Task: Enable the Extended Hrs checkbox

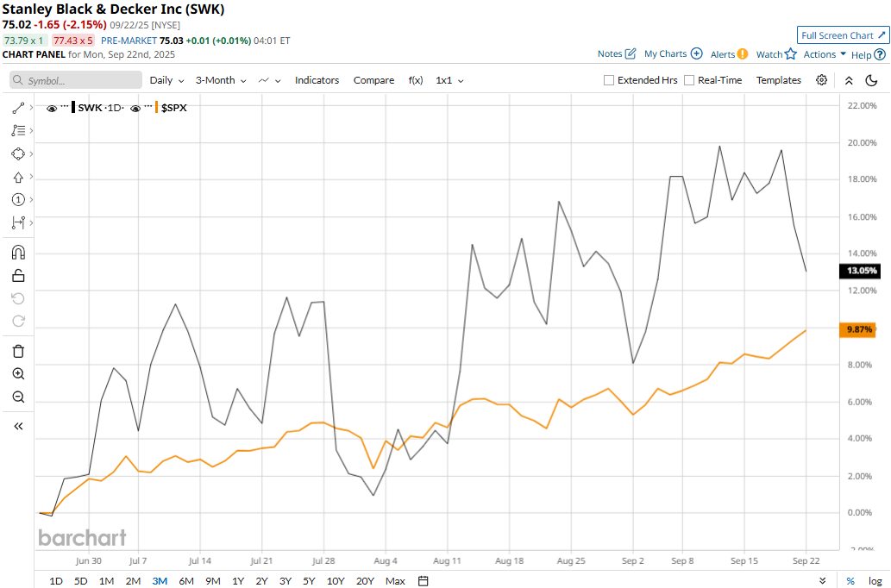Action: click(609, 80)
